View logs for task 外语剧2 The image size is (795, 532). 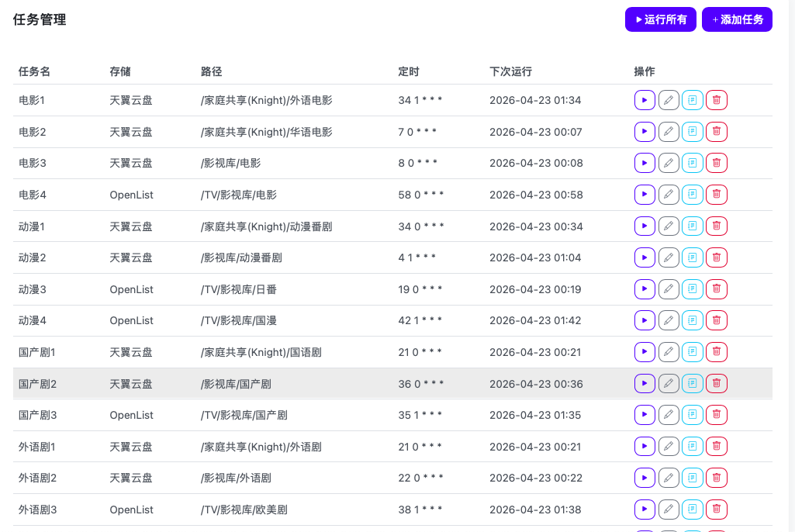click(x=693, y=478)
